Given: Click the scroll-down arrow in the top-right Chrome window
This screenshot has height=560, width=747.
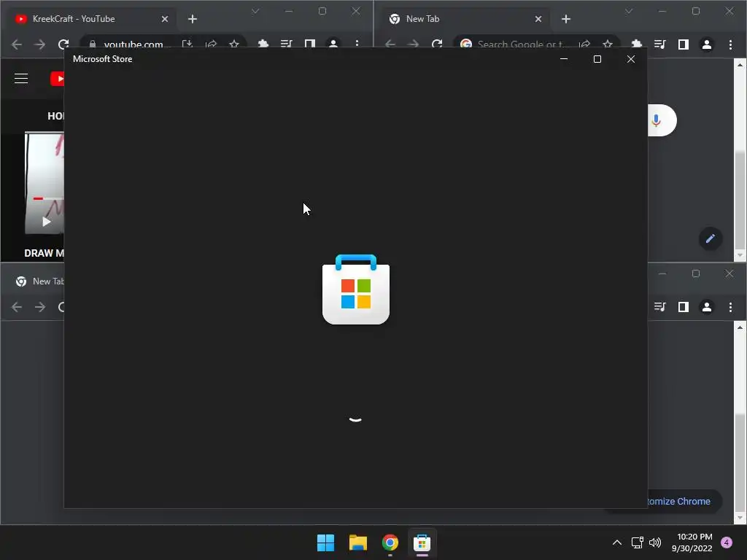Looking at the screenshot, I should (x=740, y=255).
